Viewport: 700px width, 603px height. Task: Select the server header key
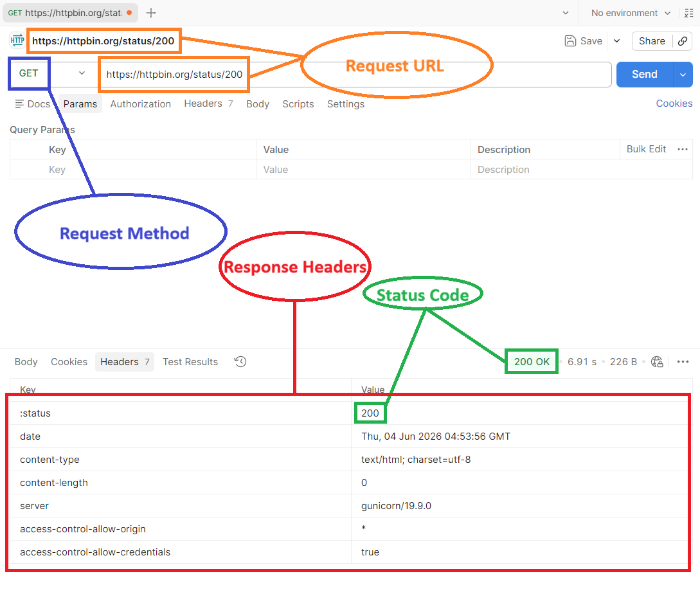click(x=34, y=506)
